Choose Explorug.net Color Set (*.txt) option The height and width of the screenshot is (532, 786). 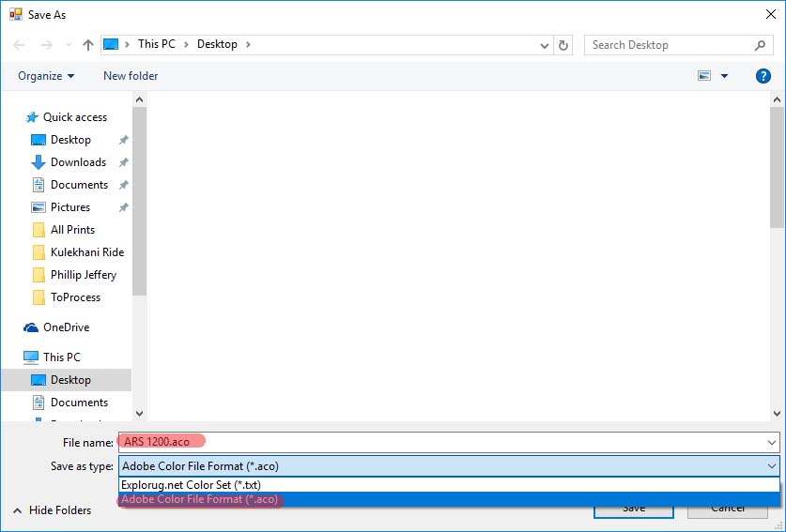(191, 484)
